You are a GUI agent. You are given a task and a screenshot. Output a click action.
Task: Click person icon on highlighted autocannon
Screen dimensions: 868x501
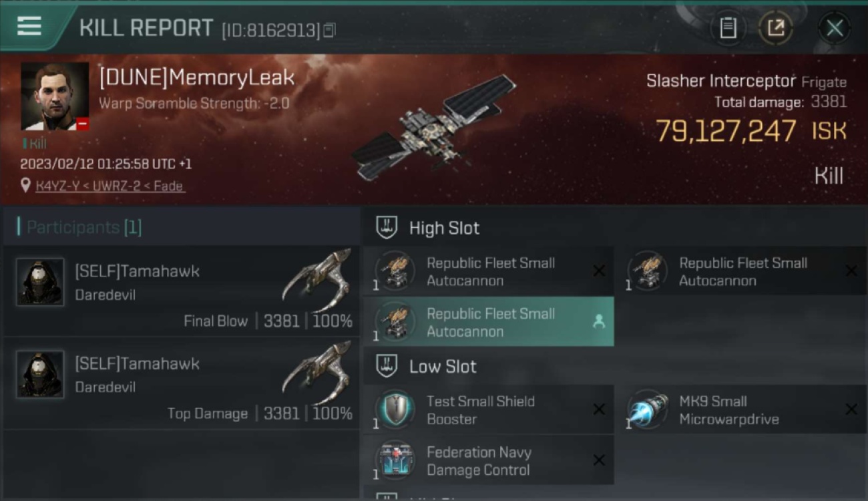pos(599,321)
